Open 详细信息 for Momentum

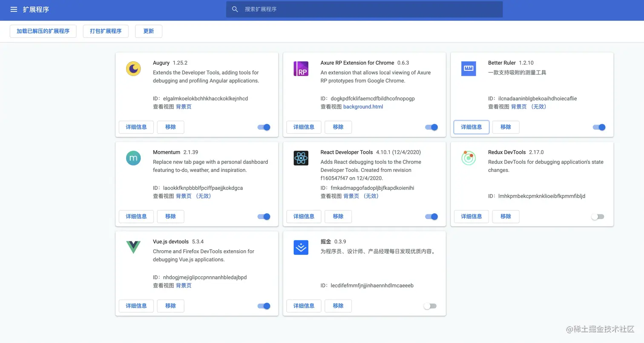(136, 216)
